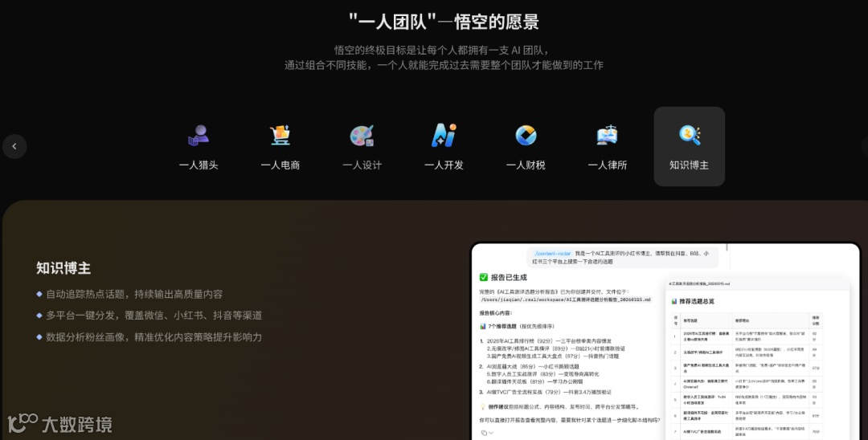Image resolution: width=868 pixels, height=440 pixels.
Task: Click the bullet 数据分析粉丝画像
Action: click(x=154, y=336)
